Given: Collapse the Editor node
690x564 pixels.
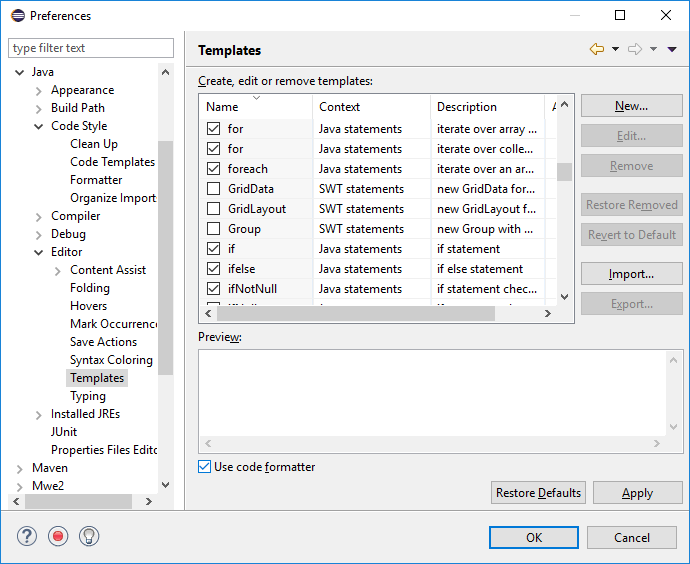Looking at the screenshot, I should point(39,253).
